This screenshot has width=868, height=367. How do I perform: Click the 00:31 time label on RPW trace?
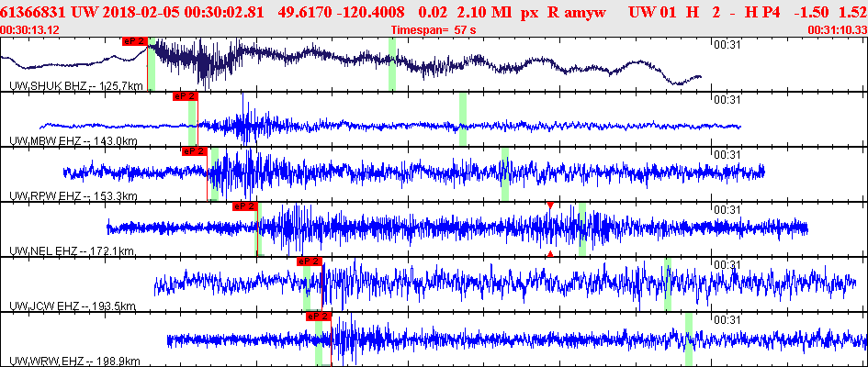[x=727, y=155]
